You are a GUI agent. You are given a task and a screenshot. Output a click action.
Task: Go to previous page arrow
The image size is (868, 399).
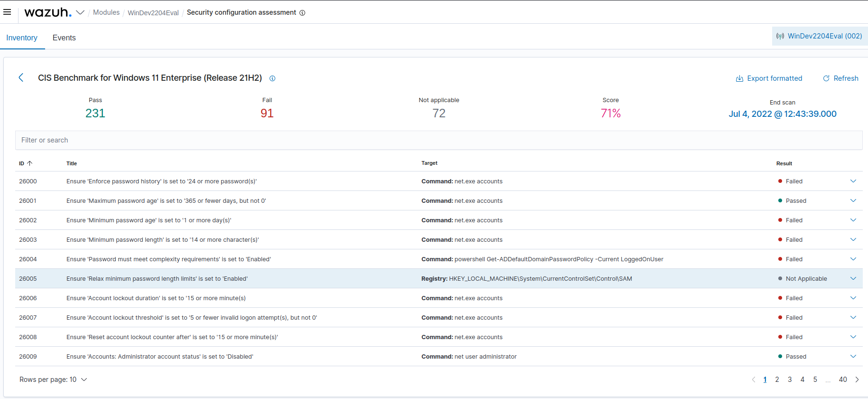click(753, 380)
